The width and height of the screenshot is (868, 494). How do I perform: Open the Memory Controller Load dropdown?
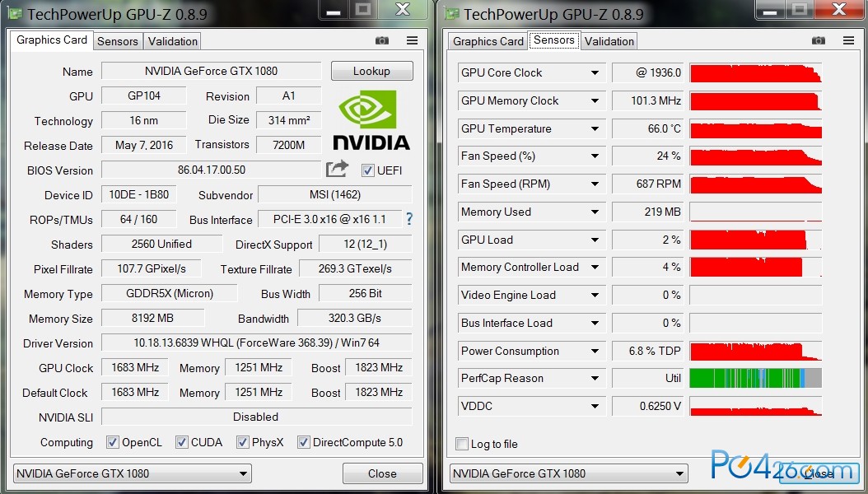(x=595, y=268)
